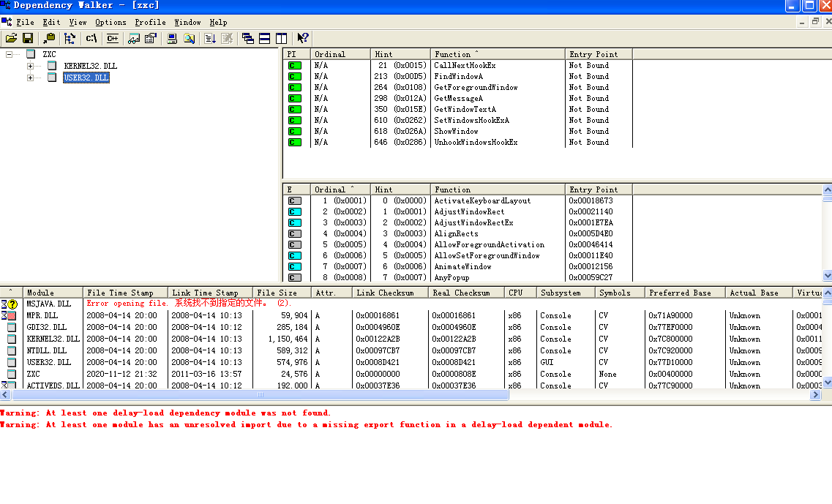Screen dimensions: 832x504
Task: Open Configure Module Search Order icon
Action: pyautogui.click(x=189, y=38)
